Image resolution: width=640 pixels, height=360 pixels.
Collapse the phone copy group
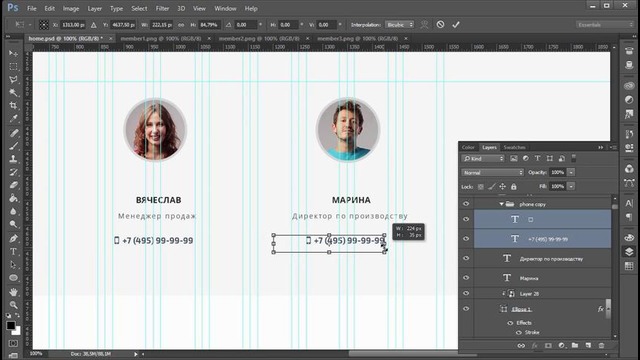point(501,204)
